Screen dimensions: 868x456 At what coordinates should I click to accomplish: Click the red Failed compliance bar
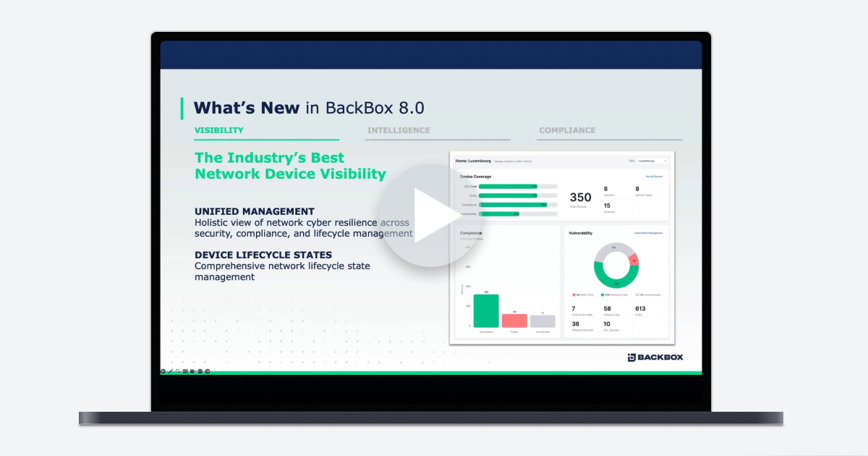pyautogui.click(x=514, y=321)
